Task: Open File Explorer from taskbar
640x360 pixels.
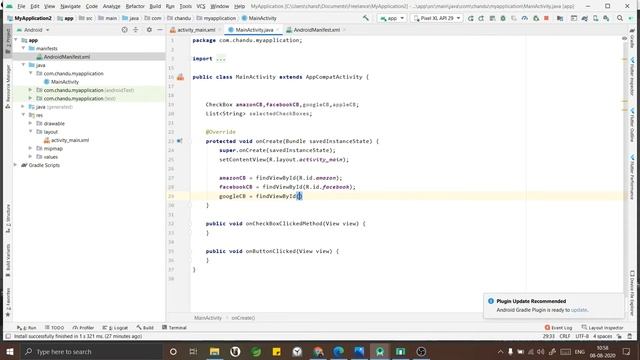Action: point(214,351)
